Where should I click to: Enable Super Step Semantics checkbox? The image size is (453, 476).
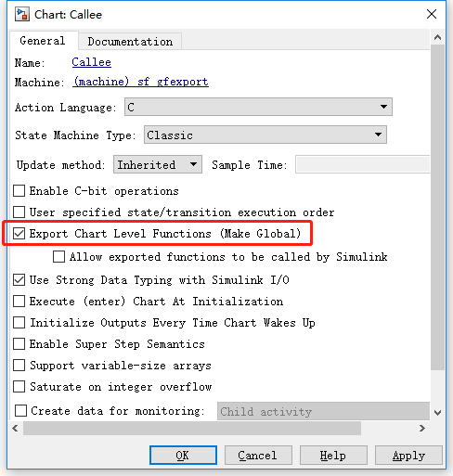(x=19, y=344)
